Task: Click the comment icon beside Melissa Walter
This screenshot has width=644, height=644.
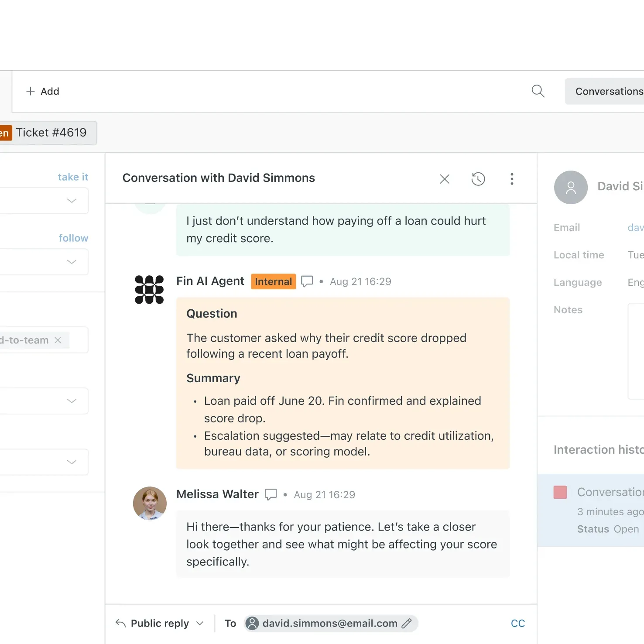Action: pos(271,494)
